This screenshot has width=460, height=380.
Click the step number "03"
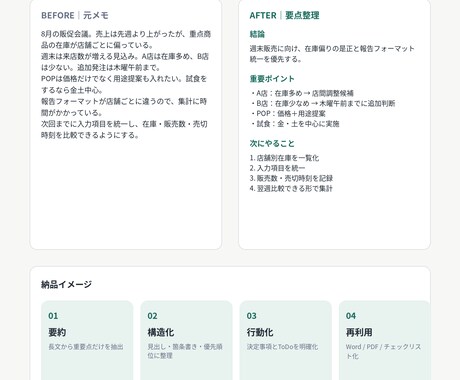pos(252,316)
